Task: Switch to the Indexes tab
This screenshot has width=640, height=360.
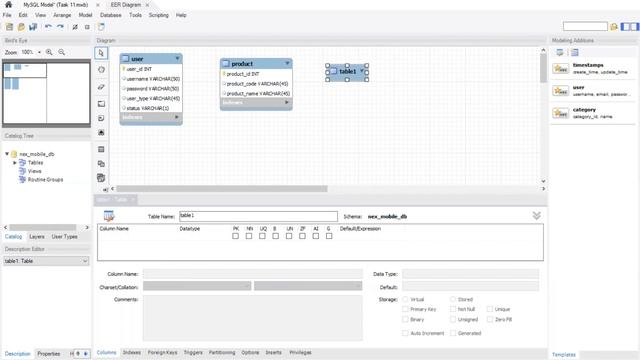Action: coord(132,352)
